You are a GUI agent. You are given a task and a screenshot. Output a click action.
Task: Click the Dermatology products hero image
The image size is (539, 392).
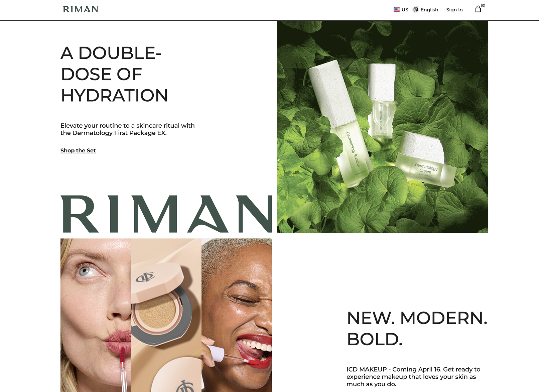pyautogui.click(x=383, y=127)
